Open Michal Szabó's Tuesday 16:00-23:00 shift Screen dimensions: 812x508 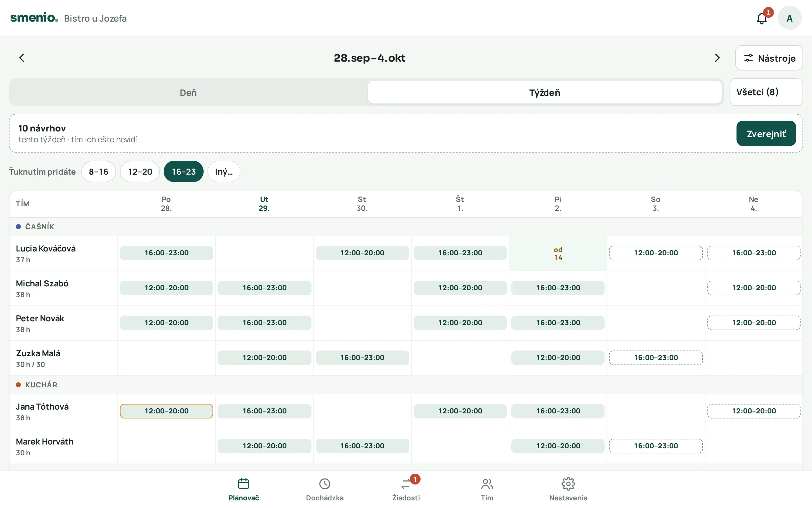click(x=265, y=288)
